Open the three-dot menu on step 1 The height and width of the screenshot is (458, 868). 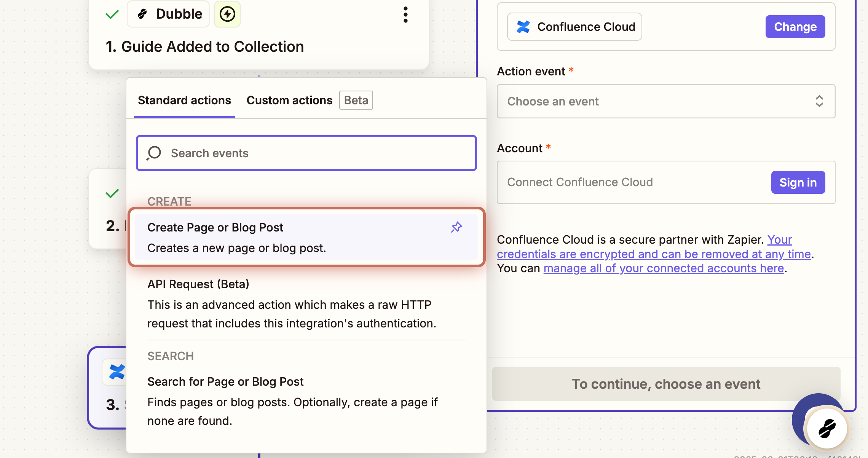point(405,14)
